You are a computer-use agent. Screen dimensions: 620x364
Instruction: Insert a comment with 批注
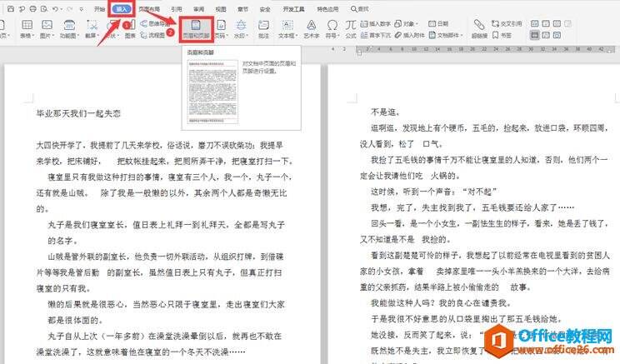(263, 29)
